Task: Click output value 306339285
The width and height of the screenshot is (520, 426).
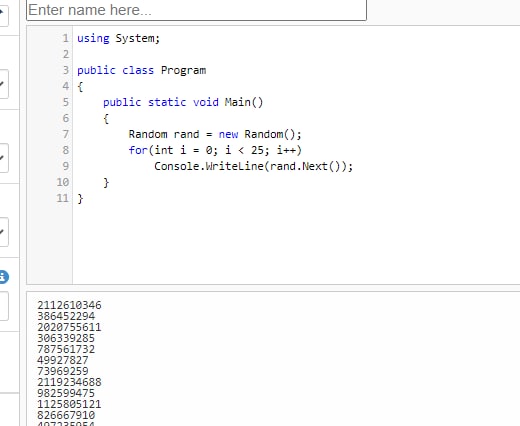Action: coord(66,338)
